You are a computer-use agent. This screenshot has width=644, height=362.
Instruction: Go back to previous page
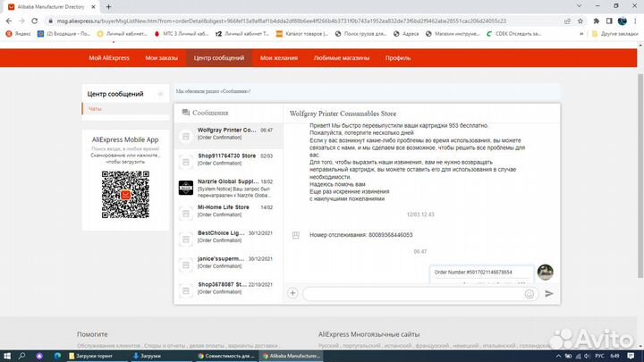click(x=9, y=21)
